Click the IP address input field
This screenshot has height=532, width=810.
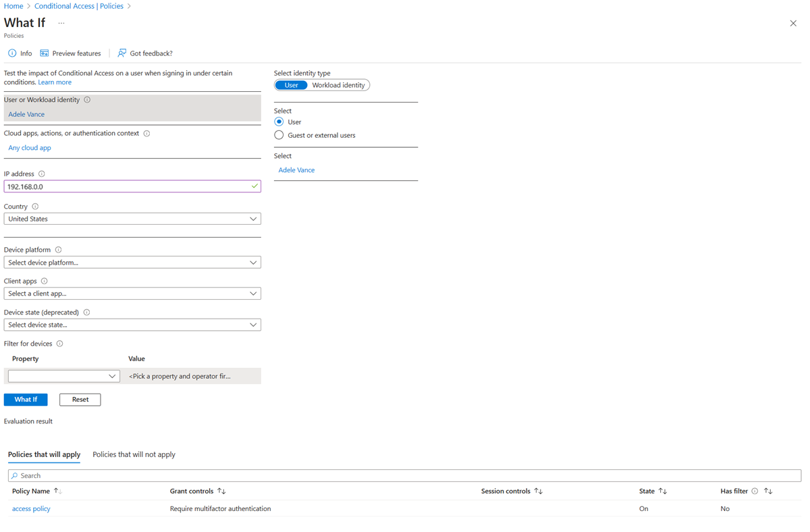tap(132, 186)
